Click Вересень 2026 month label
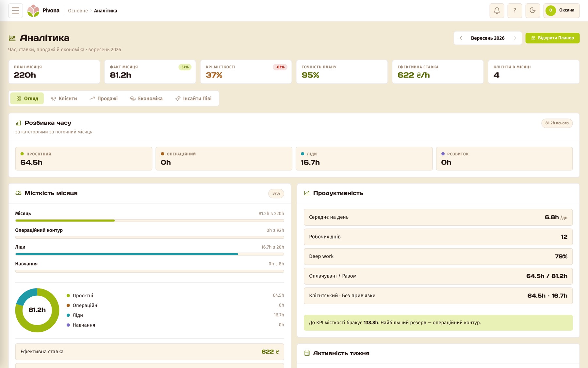The width and height of the screenshot is (588, 368). click(x=488, y=38)
